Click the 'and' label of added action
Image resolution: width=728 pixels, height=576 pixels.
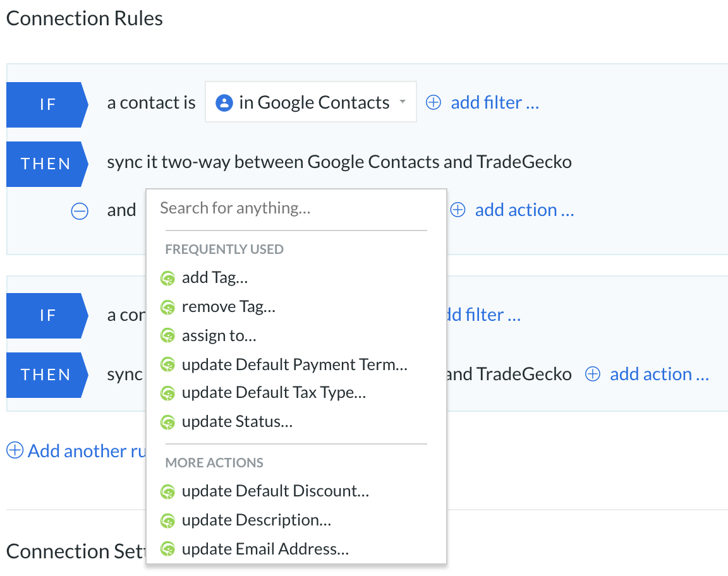(121, 210)
